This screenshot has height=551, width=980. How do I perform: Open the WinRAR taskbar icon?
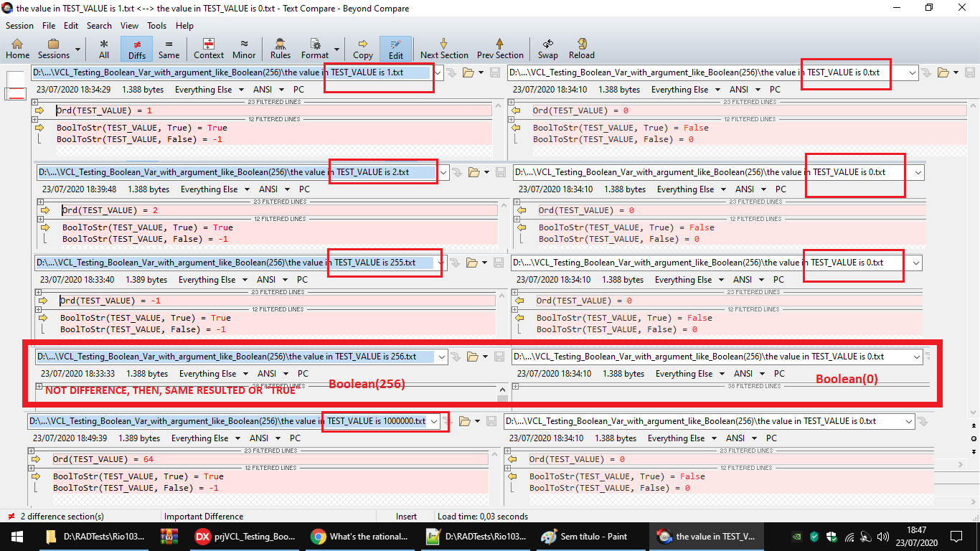tap(169, 536)
